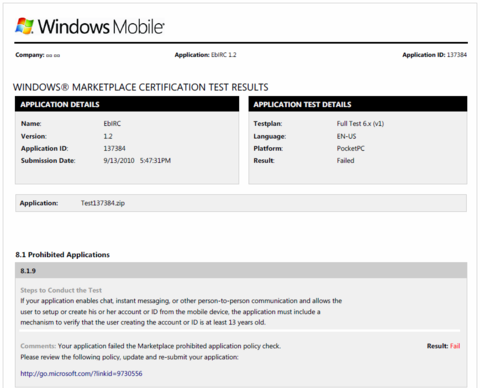The height and width of the screenshot is (388, 480).
Task: Click the 'Submission Date:' field label
Action: (48, 161)
